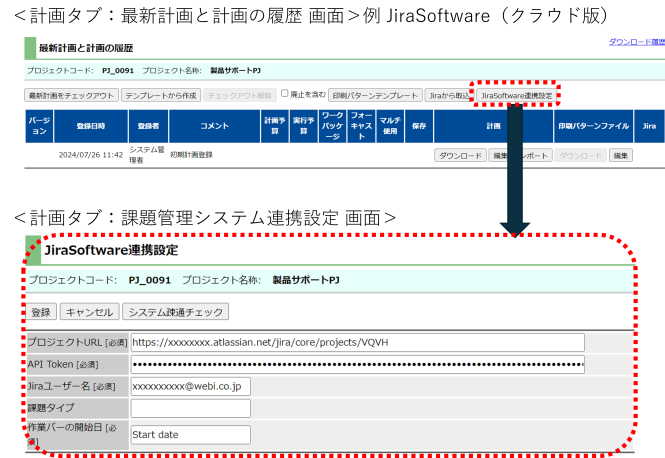The width and height of the screenshot is (665, 458).
Task: Click the バージョン column header
Action: pos(39,126)
